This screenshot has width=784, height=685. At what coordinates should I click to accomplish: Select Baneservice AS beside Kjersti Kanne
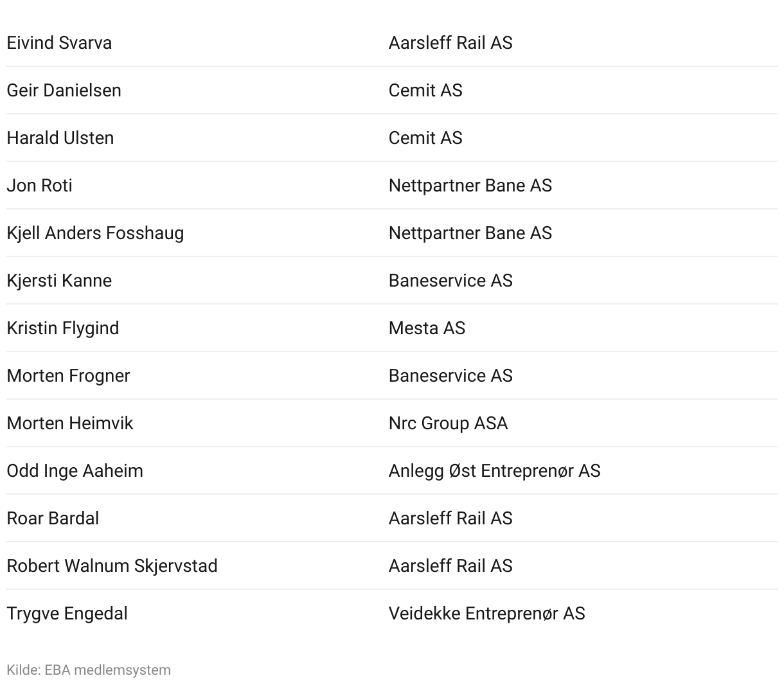[x=450, y=281]
